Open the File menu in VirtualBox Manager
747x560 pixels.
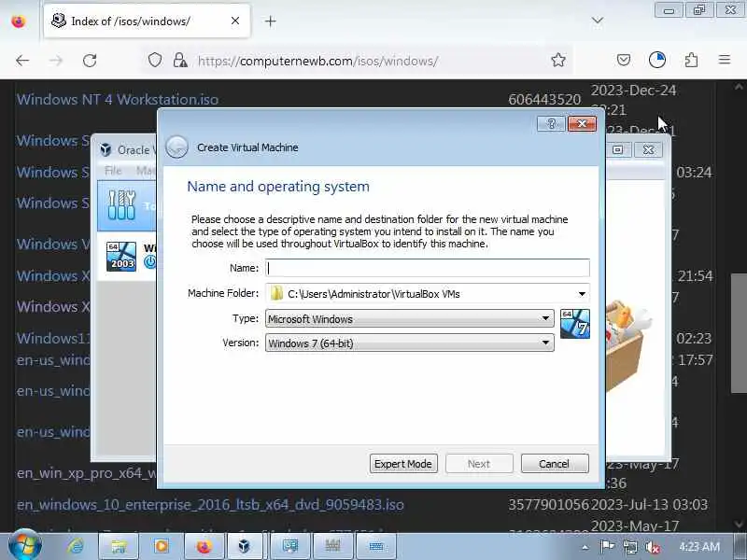click(113, 171)
